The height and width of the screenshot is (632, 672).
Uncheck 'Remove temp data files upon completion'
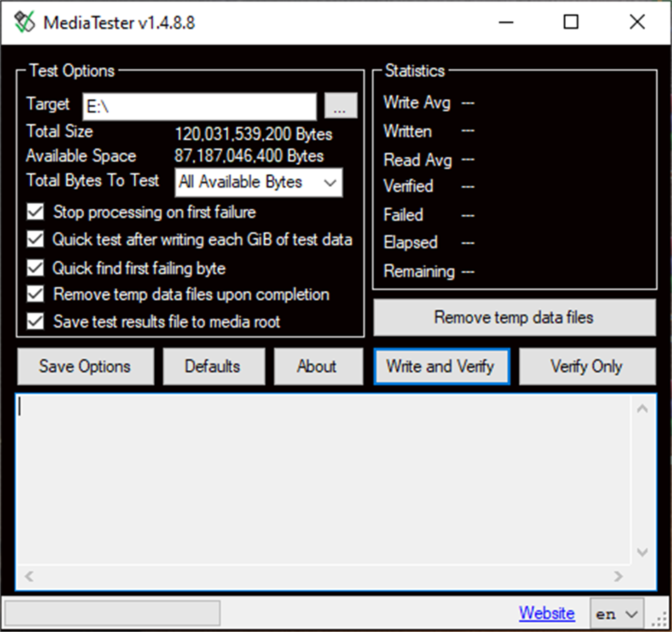(35, 294)
